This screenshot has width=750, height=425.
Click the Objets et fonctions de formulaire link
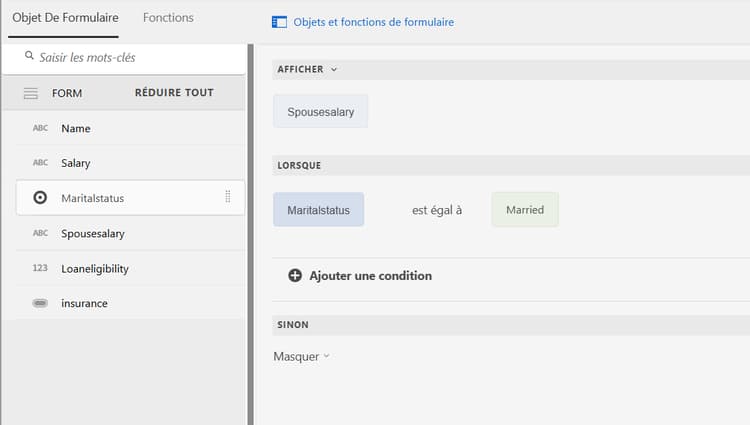coord(374,22)
